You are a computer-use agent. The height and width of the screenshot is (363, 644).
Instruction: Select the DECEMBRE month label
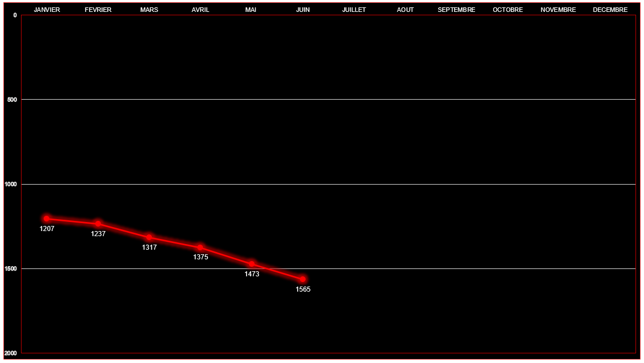tap(610, 10)
